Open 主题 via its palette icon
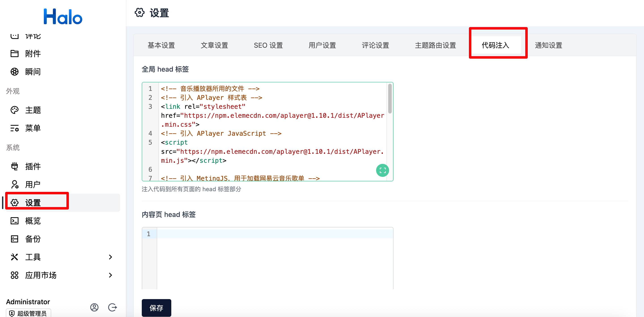Image resolution: width=644 pixels, height=317 pixels. click(15, 110)
